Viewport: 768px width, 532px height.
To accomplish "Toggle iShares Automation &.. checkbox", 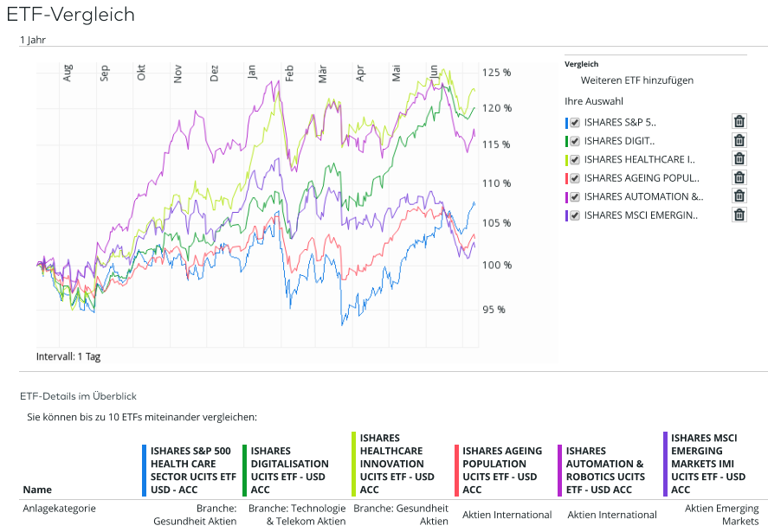I will tap(575, 196).
